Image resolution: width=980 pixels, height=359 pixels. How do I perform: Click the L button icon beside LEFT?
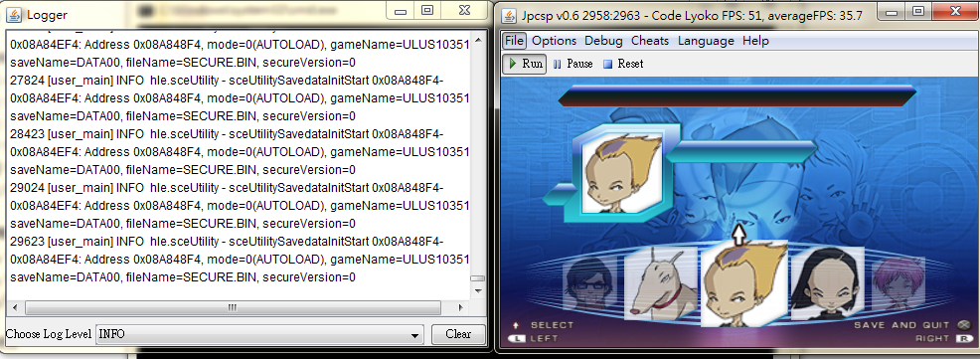(x=517, y=338)
